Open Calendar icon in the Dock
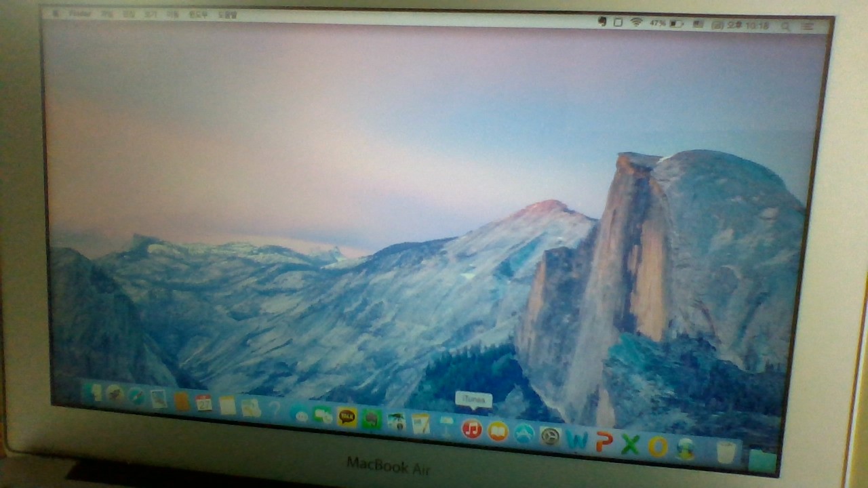 [203, 403]
